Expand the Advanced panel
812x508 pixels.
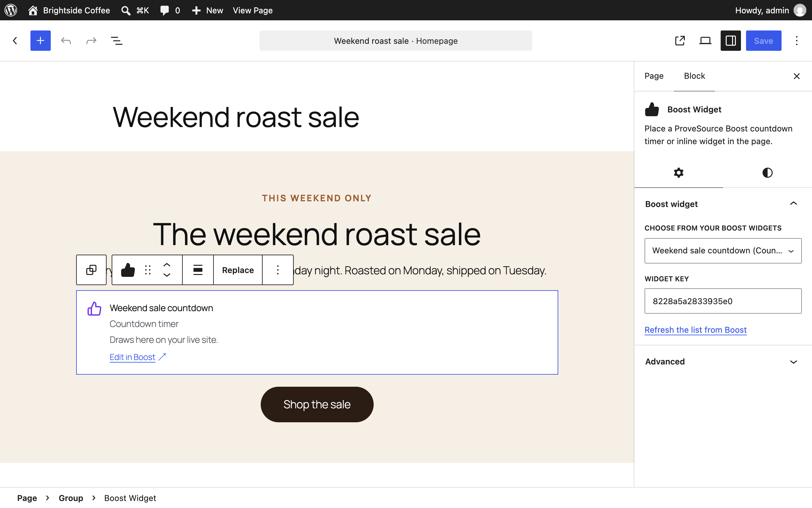pyautogui.click(x=723, y=362)
